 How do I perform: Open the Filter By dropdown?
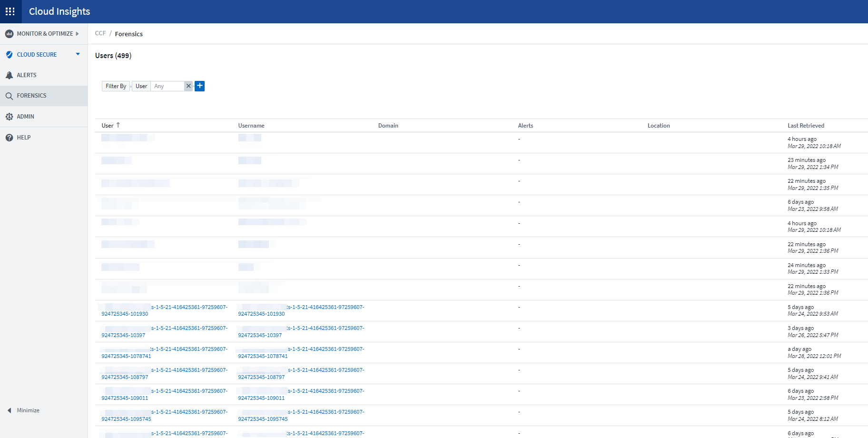(x=116, y=86)
